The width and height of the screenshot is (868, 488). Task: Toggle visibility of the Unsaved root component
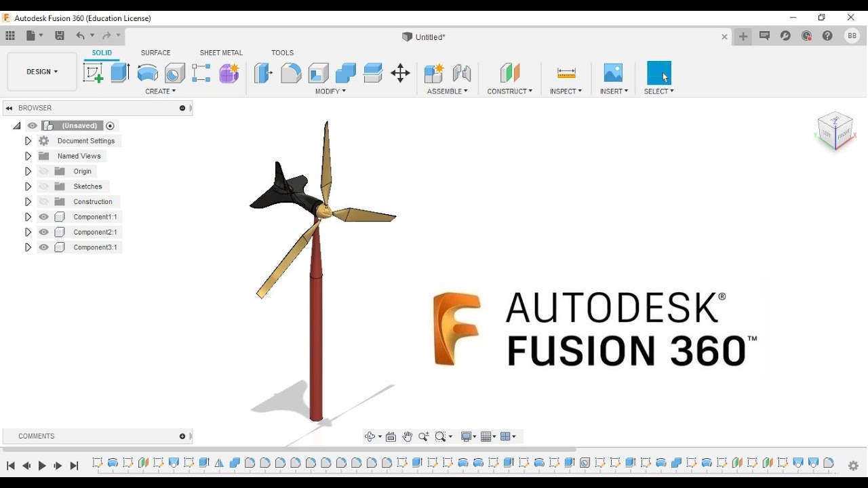pos(33,125)
